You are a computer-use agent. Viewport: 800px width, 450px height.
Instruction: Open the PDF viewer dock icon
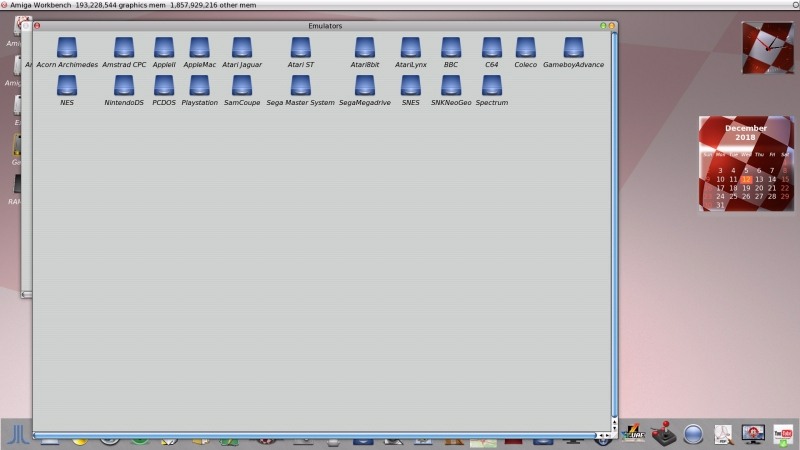pos(723,435)
